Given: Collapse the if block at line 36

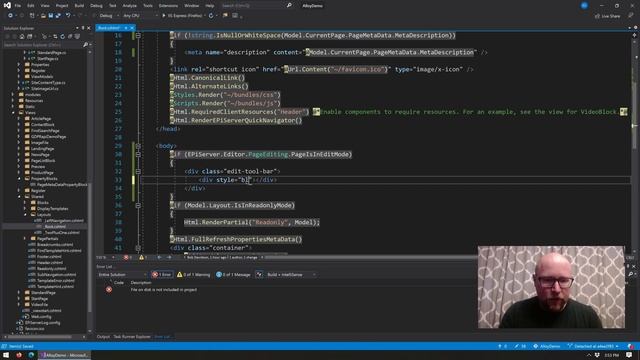Looking at the screenshot, I should point(138,205).
